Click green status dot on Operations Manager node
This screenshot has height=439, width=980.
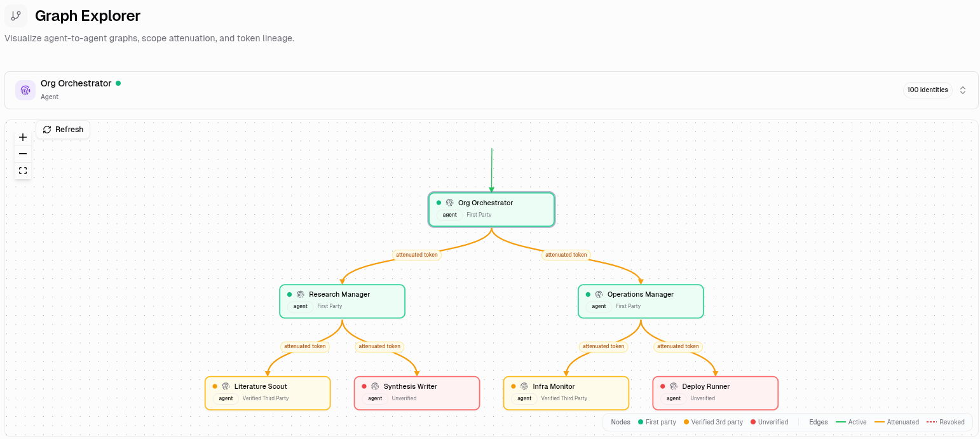click(x=588, y=294)
